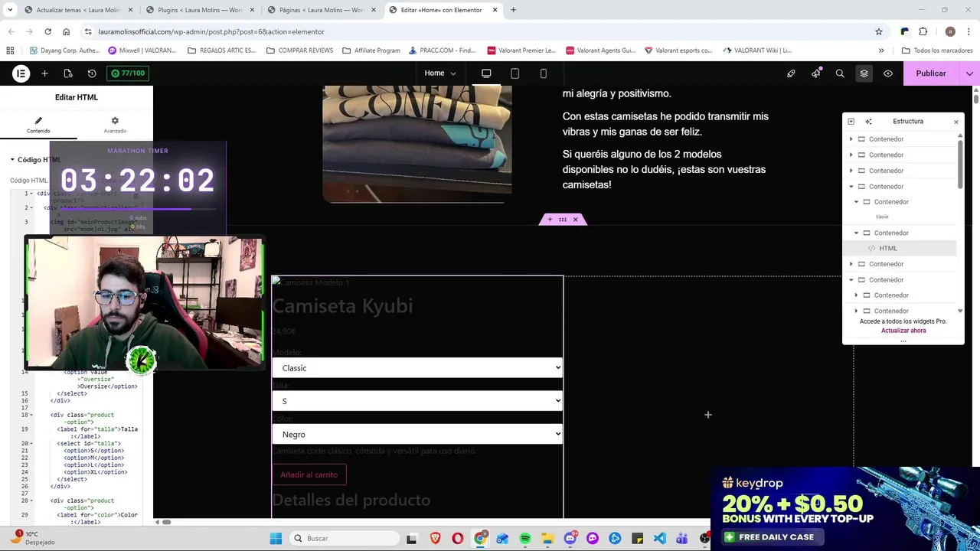
Task: Open the browser extensions puzzle icon
Action: click(x=923, y=31)
